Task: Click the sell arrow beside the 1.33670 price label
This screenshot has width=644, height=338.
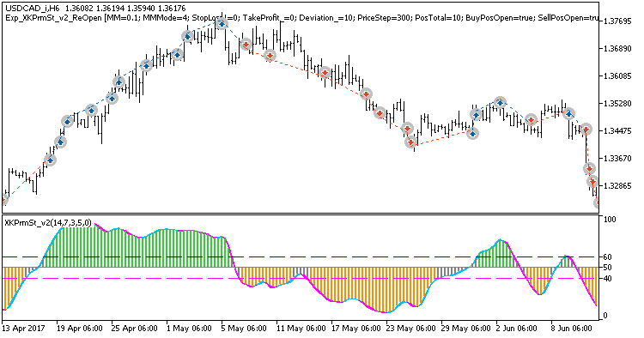Action: click(589, 168)
